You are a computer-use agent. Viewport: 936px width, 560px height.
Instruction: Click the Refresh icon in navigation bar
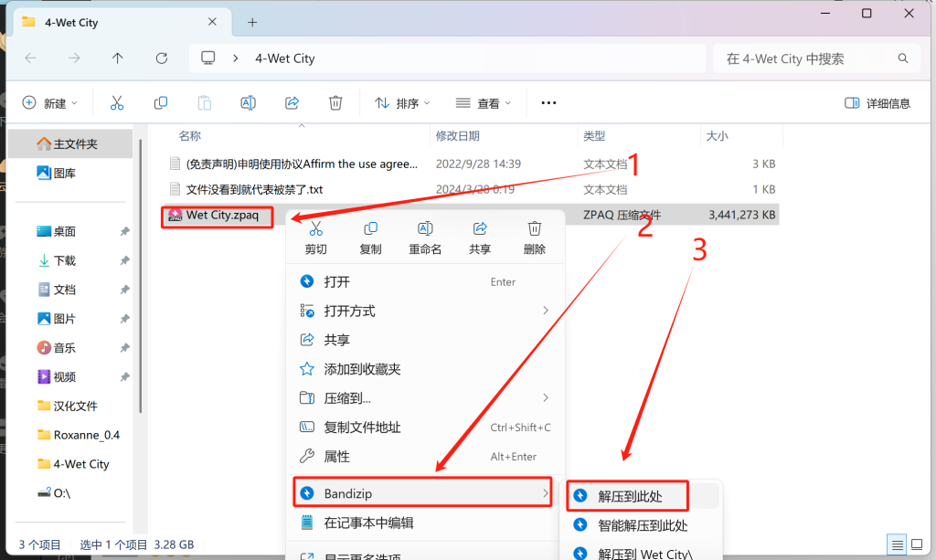[162, 58]
